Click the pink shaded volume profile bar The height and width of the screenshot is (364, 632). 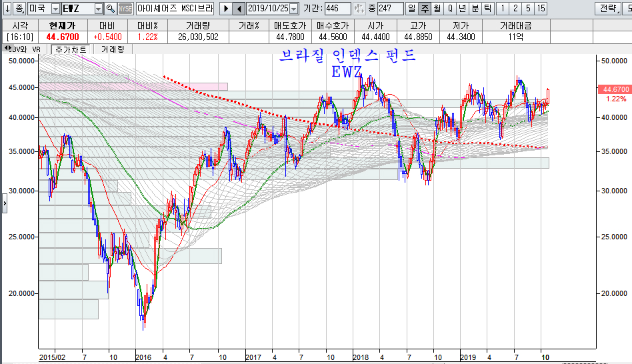point(133,87)
